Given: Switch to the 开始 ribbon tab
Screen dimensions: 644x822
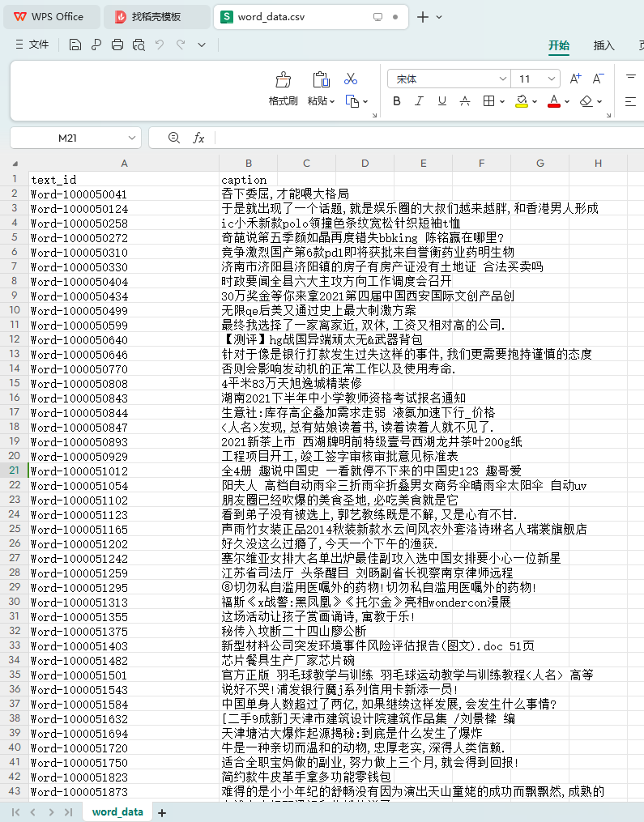Looking at the screenshot, I should point(558,45).
